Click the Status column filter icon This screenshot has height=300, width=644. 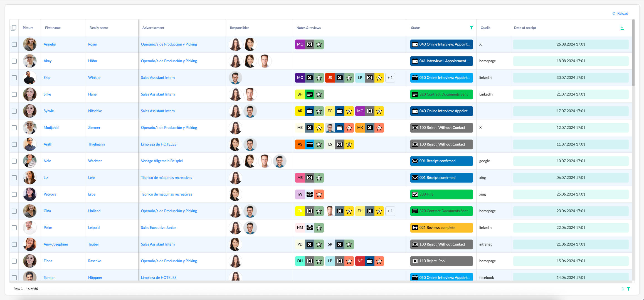(x=471, y=27)
